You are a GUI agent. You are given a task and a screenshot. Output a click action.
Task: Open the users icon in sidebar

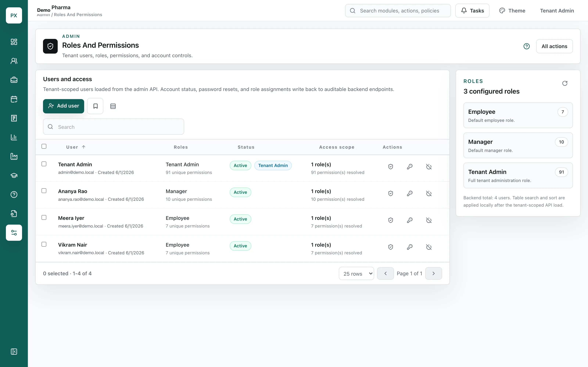14,61
